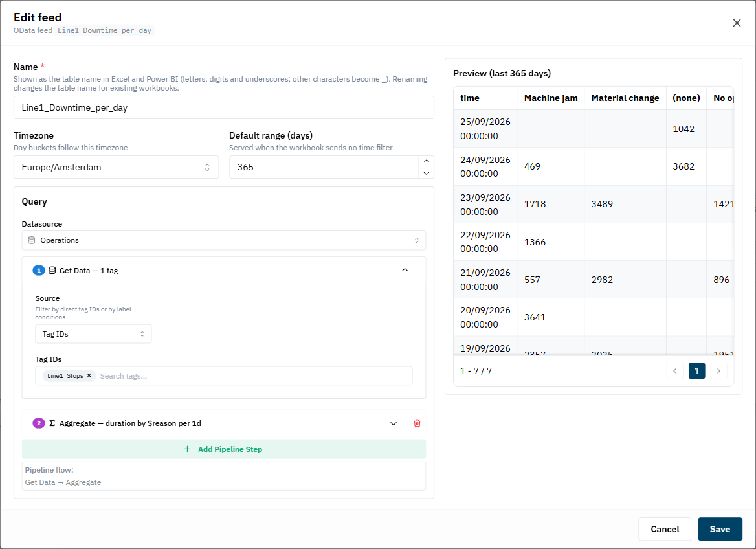The image size is (756, 549).
Task: Click the Operations datasource database icon
Action: tap(31, 240)
